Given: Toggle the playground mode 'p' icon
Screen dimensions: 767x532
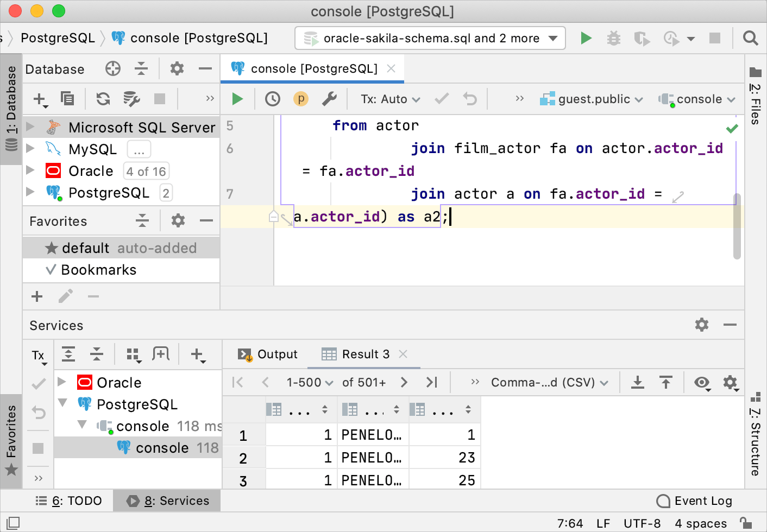Looking at the screenshot, I should pos(300,99).
